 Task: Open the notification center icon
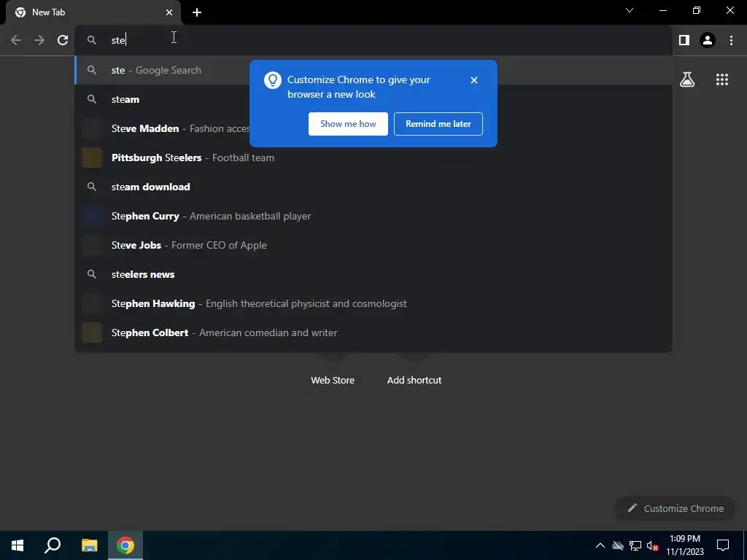723,545
